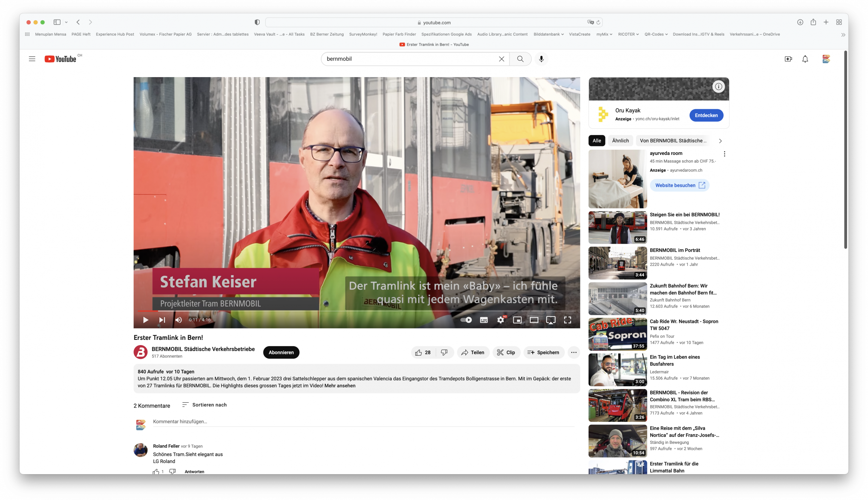Image resolution: width=868 pixels, height=500 pixels.
Task: Open player settings gear
Action: point(501,320)
